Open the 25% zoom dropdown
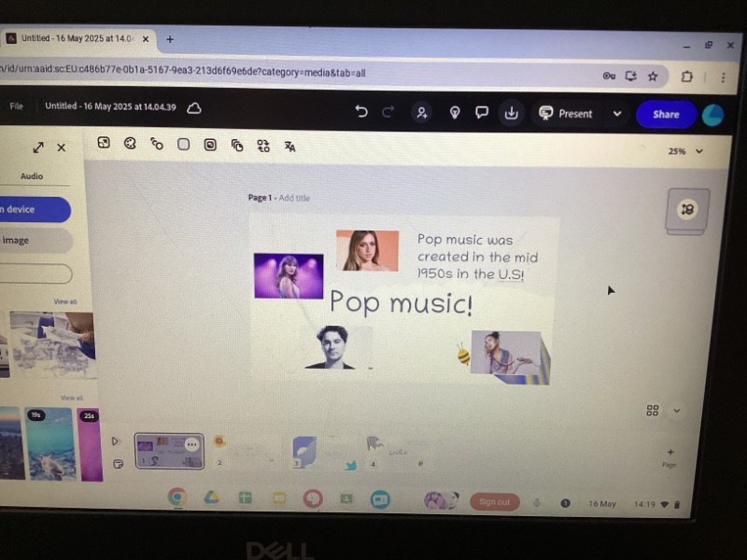747x560 pixels. (x=685, y=151)
